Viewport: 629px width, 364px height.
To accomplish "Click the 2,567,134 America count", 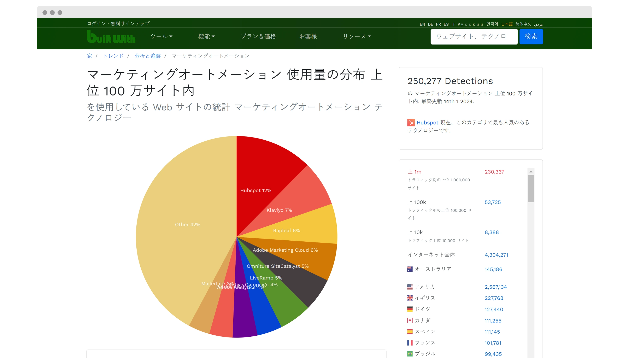I will [496, 287].
